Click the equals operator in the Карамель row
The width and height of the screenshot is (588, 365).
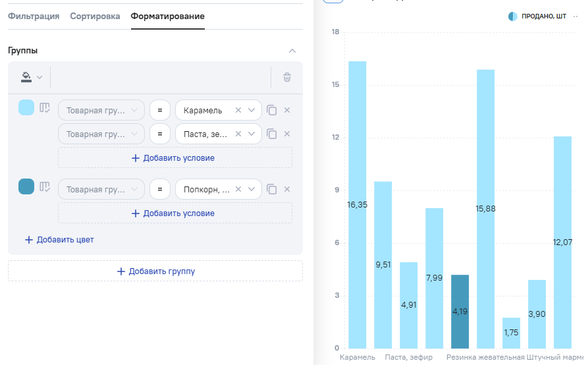[x=159, y=110]
